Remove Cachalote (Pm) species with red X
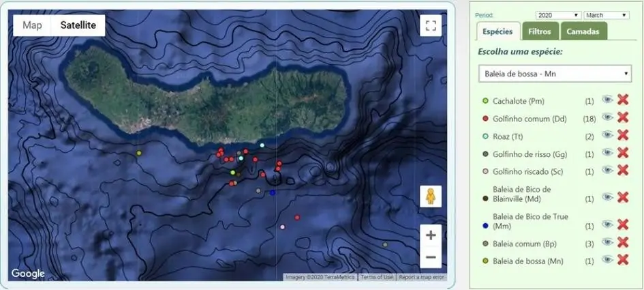The width and height of the screenshot is (644, 290). click(x=622, y=100)
